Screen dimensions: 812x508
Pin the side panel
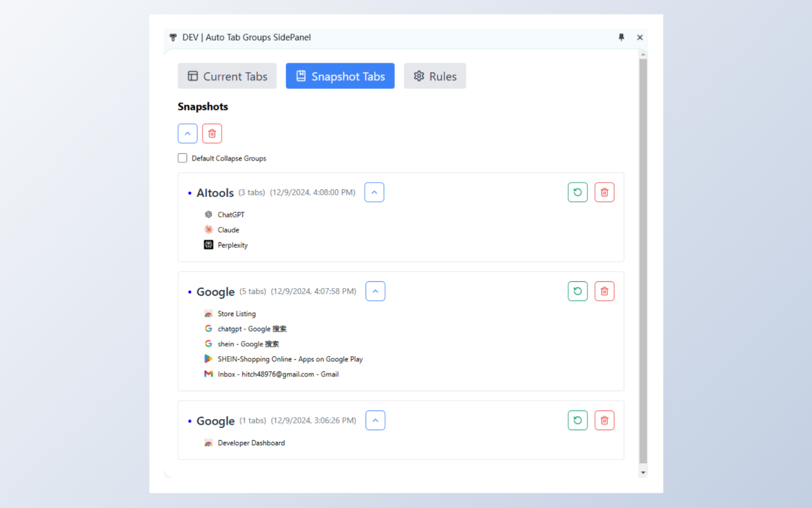click(621, 37)
